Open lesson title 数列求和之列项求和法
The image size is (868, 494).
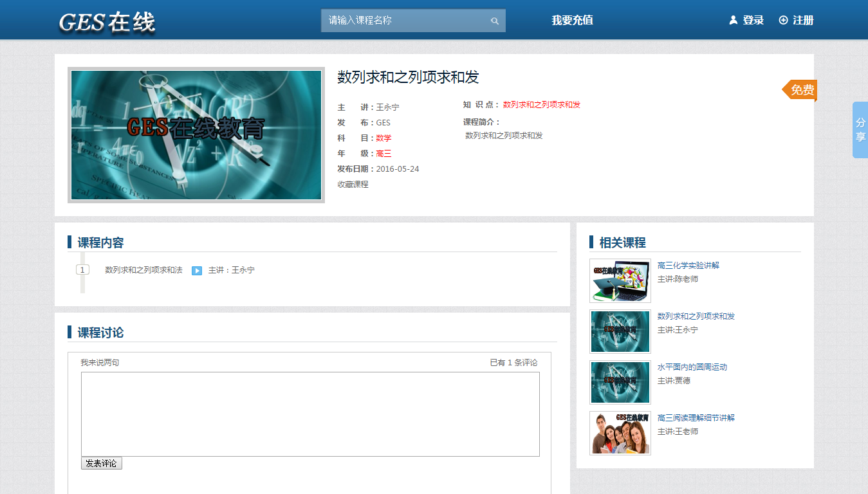[x=143, y=270]
